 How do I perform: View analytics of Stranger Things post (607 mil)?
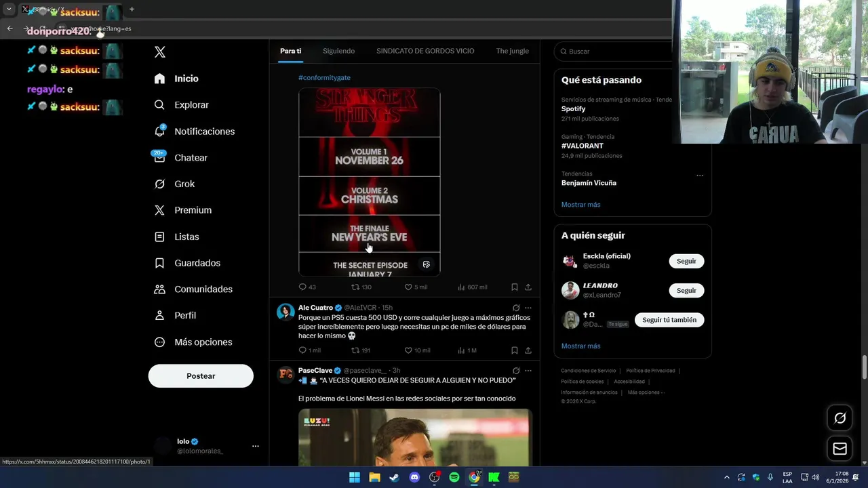tap(472, 287)
